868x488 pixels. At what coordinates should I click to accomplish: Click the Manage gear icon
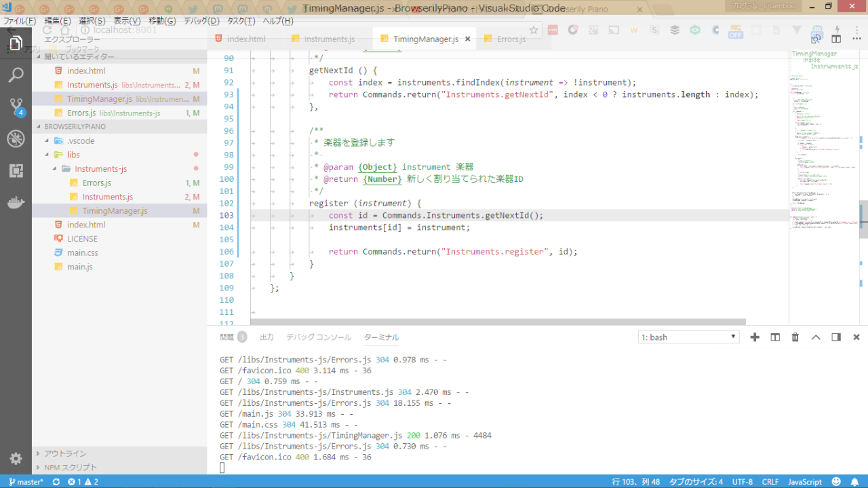tap(16, 458)
